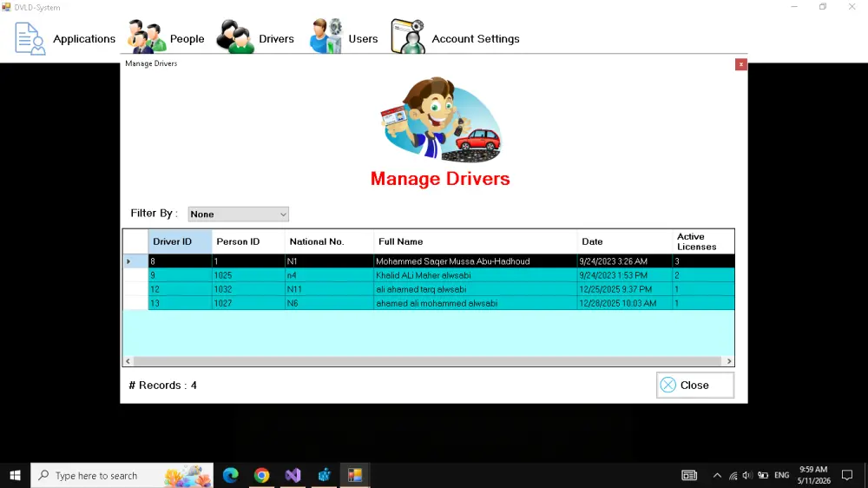Click Person ID cell 1025

[248, 275]
